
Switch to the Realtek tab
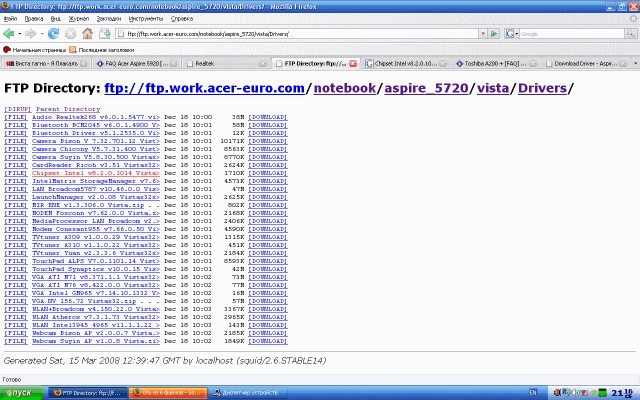226,63
